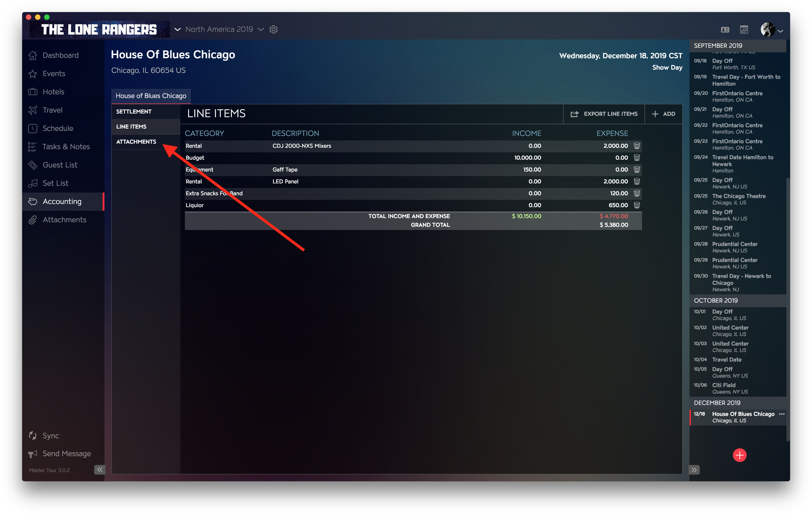Image resolution: width=812 pixels, height=515 pixels.
Task: Switch to the Attachments sub-tab
Action: coord(136,142)
